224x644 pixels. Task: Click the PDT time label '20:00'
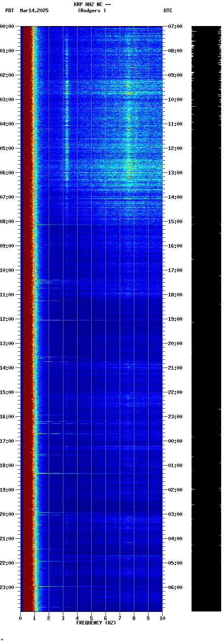point(7,514)
